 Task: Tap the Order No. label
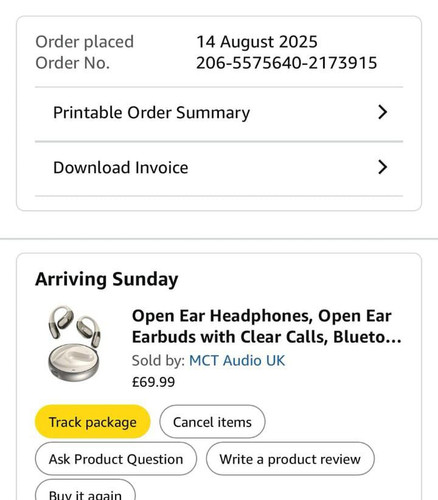[x=73, y=63]
